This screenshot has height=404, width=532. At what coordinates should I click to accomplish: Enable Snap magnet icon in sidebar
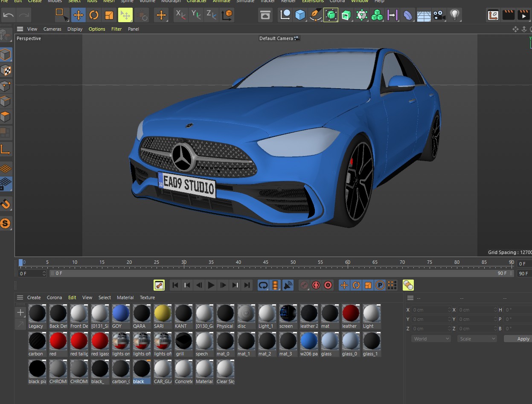coord(6,204)
